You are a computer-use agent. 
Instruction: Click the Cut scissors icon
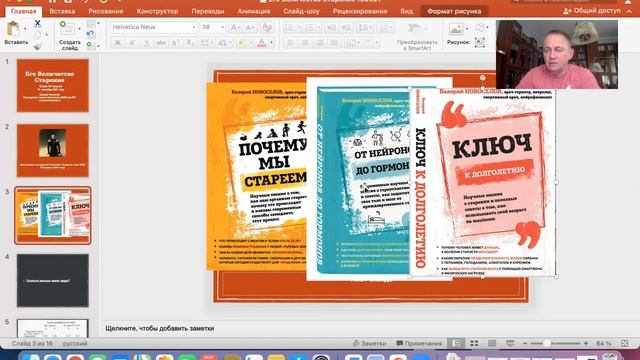(x=38, y=24)
